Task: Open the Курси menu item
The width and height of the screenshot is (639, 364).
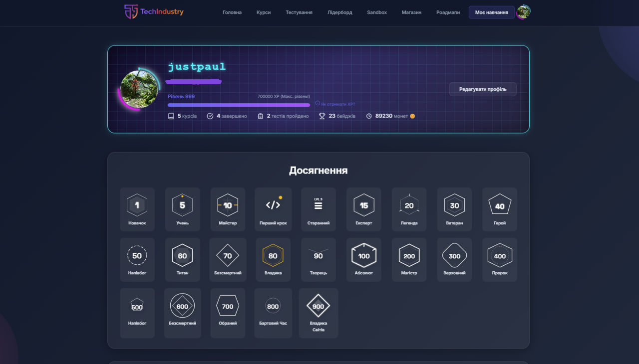Action: point(264,12)
